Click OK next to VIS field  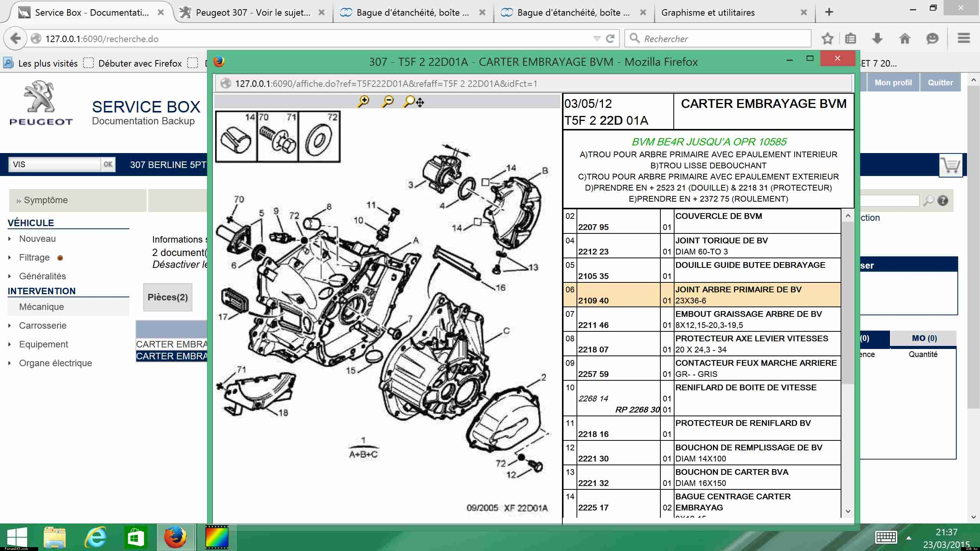pos(108,165)
